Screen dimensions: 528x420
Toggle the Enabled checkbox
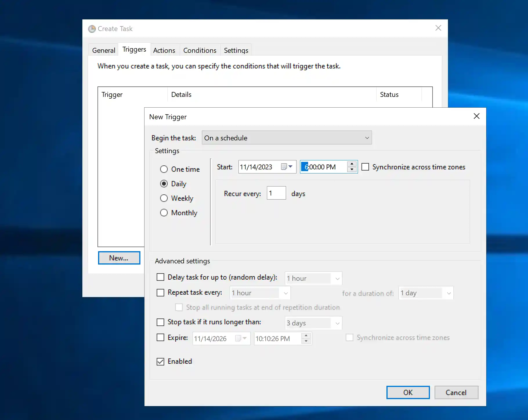click(x=160, y=361)
